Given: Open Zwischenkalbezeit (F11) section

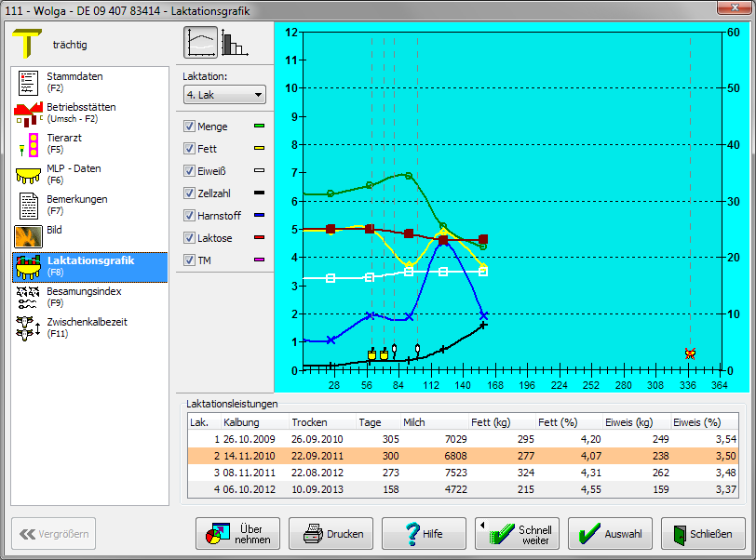Looking at the screenshot, I should [x=90, y=327].
